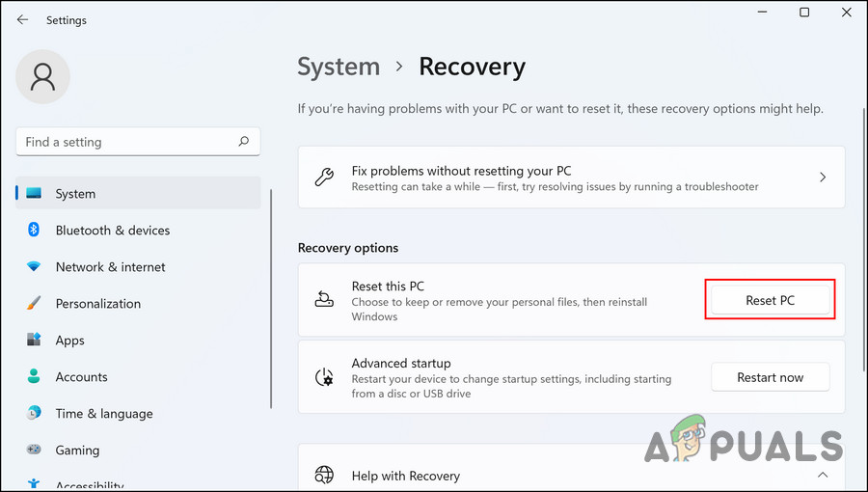Open the Apps settings page

(x=138, y=340)
